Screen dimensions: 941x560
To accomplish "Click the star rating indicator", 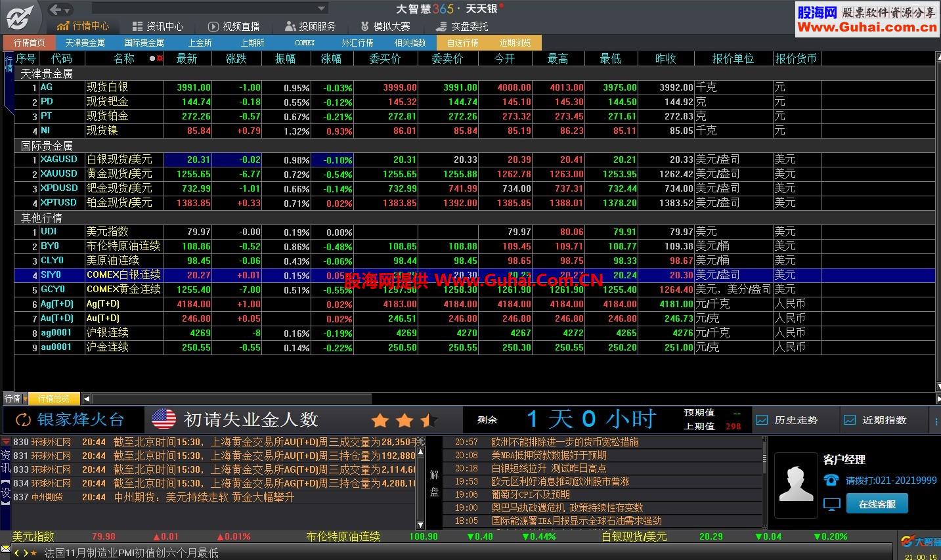I will click(405, 420).
